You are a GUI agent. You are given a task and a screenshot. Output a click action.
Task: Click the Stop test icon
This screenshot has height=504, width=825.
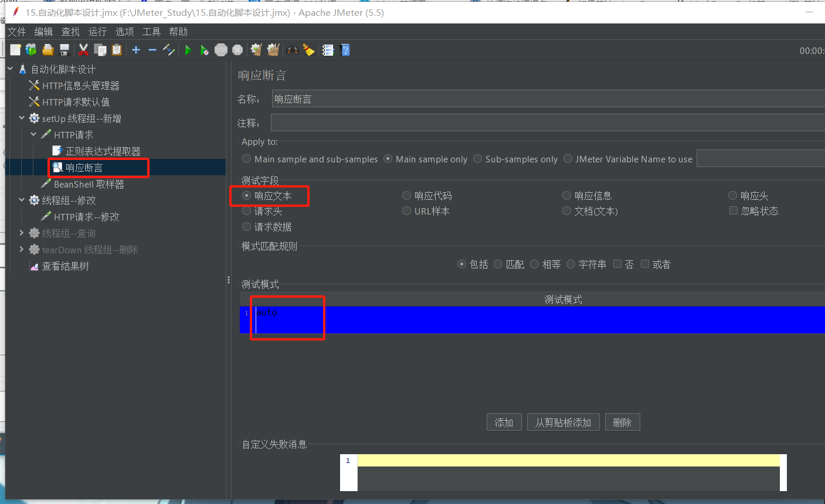221,50
